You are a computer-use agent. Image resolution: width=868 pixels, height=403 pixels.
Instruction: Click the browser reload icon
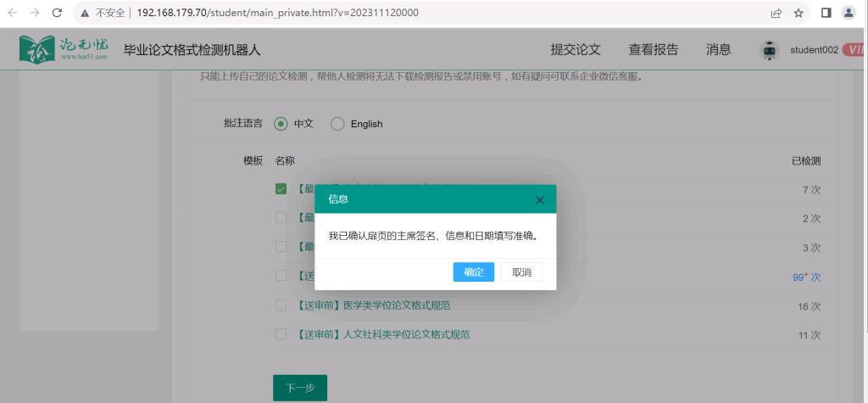coord(57,14)
